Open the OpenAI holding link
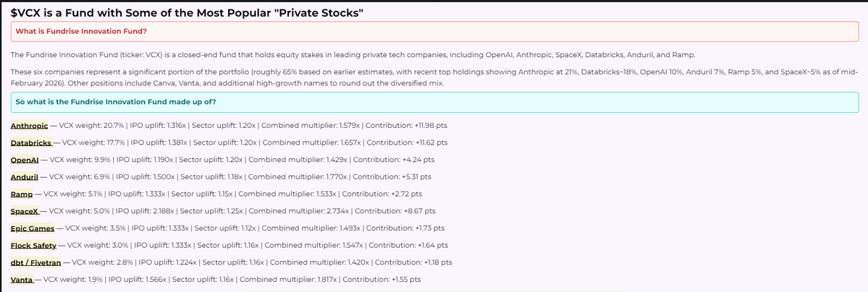This screenshot has height=292, width=868. pos(25,160)
